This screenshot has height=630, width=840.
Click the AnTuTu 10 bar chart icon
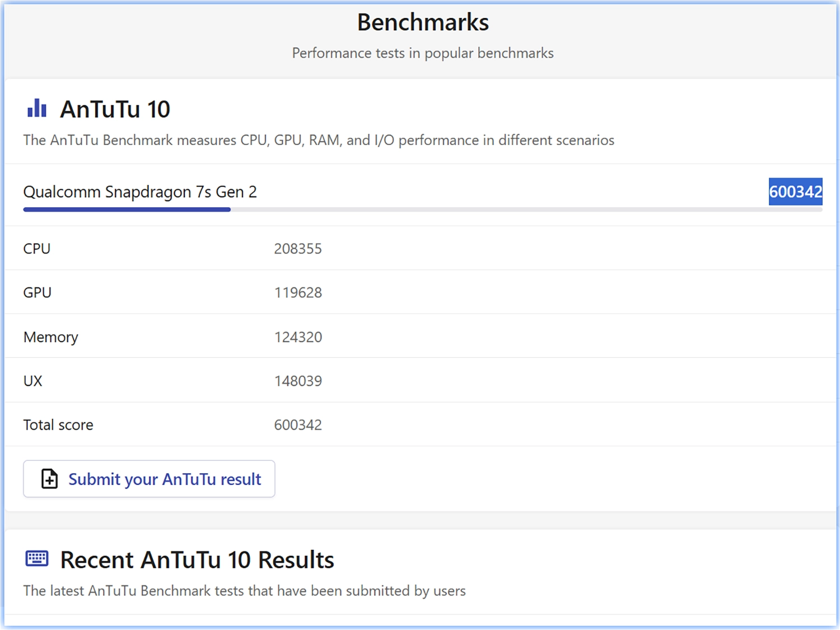pyautogui.click(x=37, y=108)
